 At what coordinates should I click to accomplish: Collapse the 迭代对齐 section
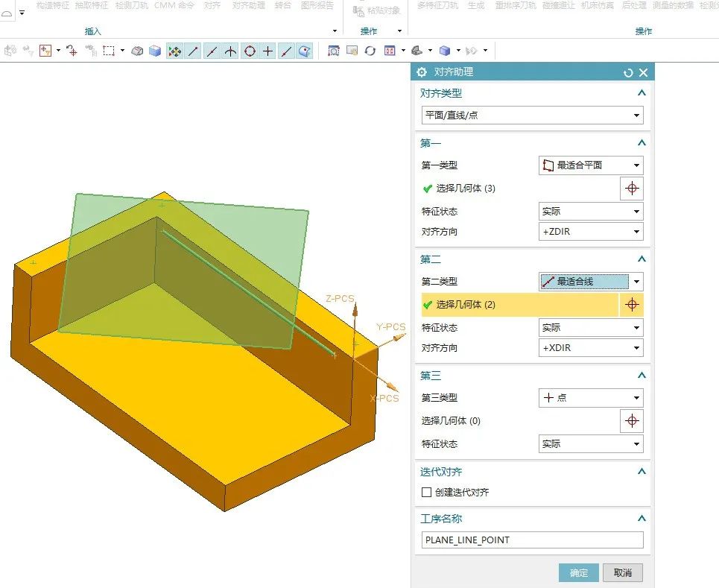click(642, 472)
